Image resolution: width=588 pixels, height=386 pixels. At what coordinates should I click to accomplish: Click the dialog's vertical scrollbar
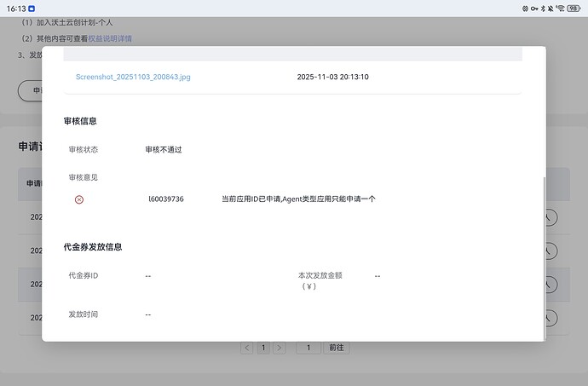tap(545, 259)
